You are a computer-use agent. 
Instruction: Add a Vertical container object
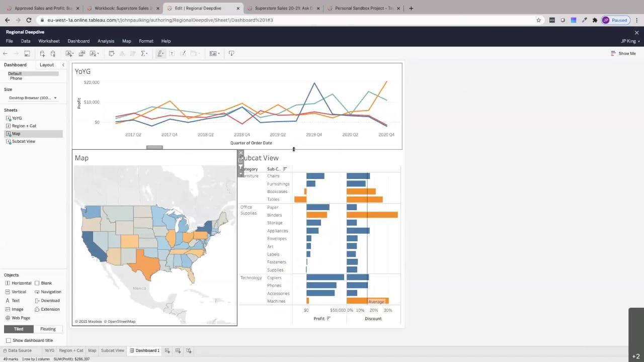[16, 292]
